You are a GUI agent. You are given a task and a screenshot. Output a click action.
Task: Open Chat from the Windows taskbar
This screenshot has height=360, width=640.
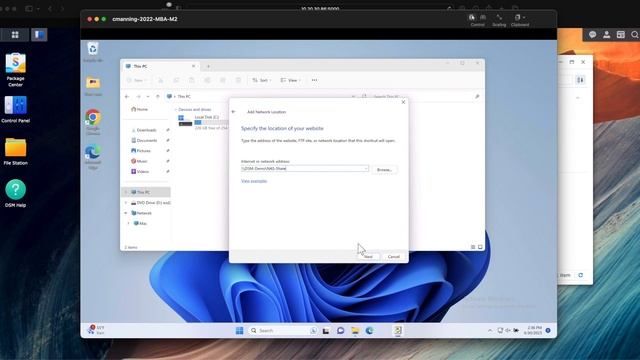pos(340,331)
